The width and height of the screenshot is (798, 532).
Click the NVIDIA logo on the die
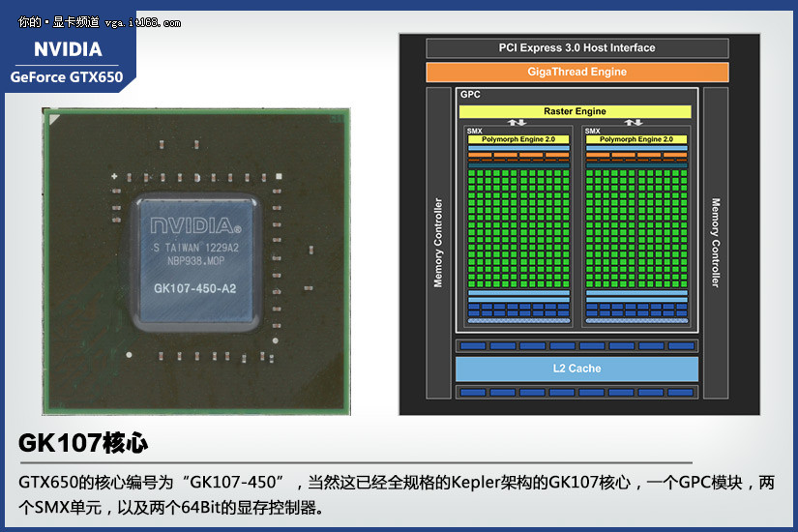pos(195,225)
